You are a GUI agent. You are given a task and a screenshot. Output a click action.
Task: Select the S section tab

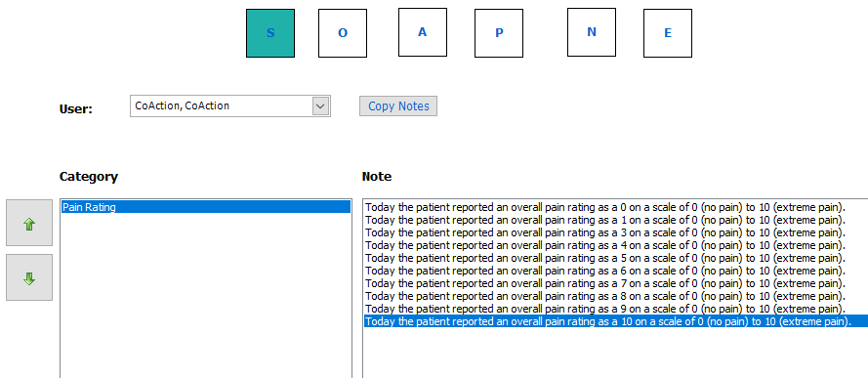(x=270, y=33)
